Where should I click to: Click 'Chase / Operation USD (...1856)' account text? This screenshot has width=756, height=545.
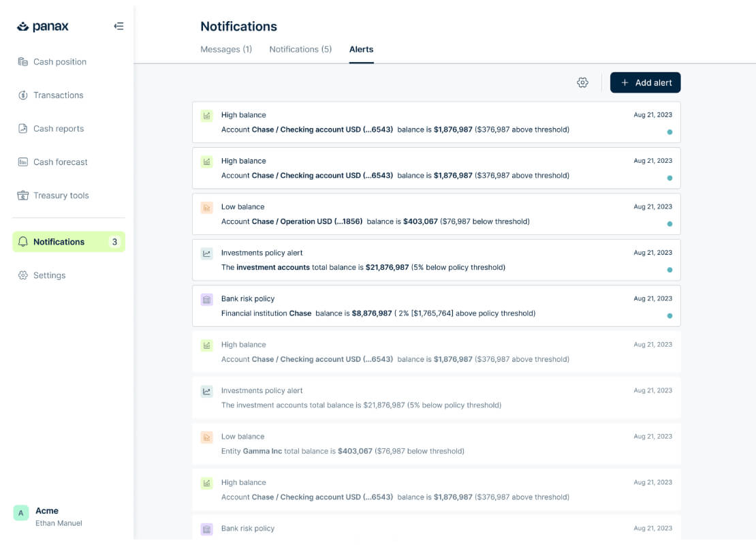(x=307, y=221)
